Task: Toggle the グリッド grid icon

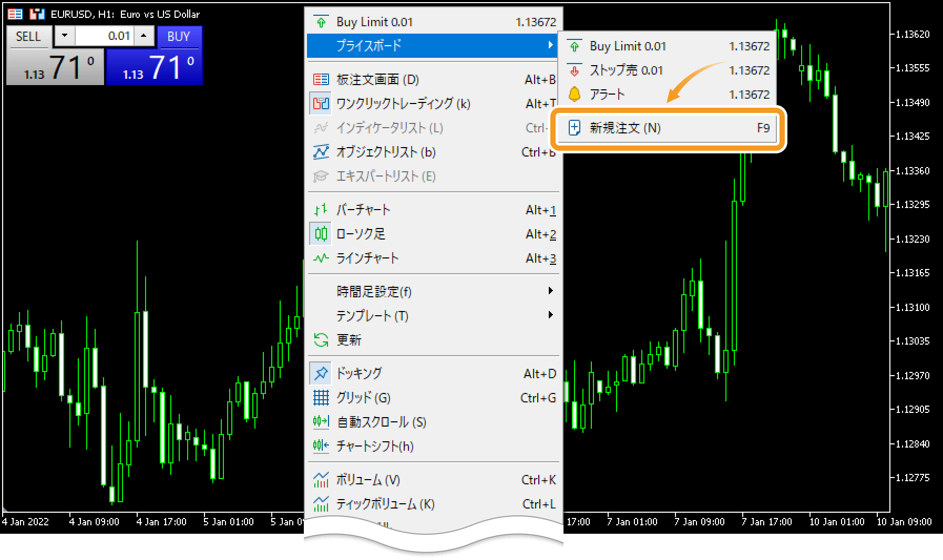Action: tap(321, 398)
